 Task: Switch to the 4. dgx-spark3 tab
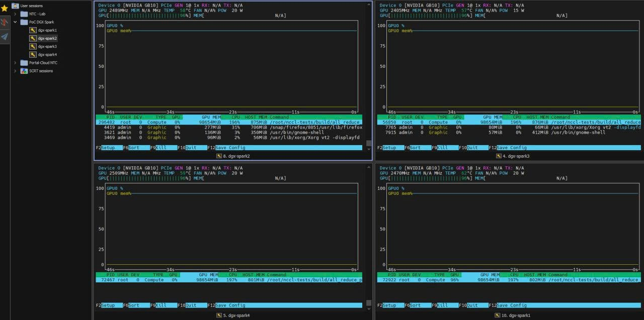click(x=513, y=156)
